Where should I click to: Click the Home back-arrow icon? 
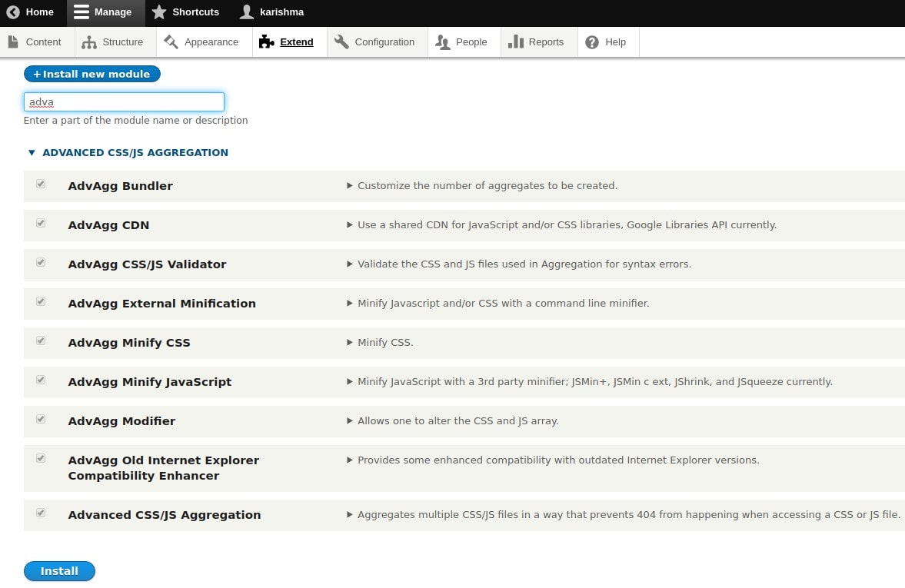pos(13,12)
